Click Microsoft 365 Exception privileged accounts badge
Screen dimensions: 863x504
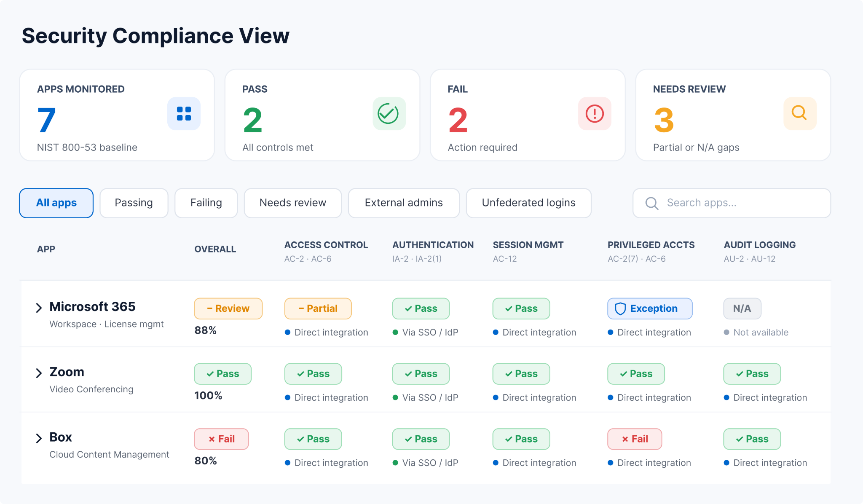click(x=650, y=308)
